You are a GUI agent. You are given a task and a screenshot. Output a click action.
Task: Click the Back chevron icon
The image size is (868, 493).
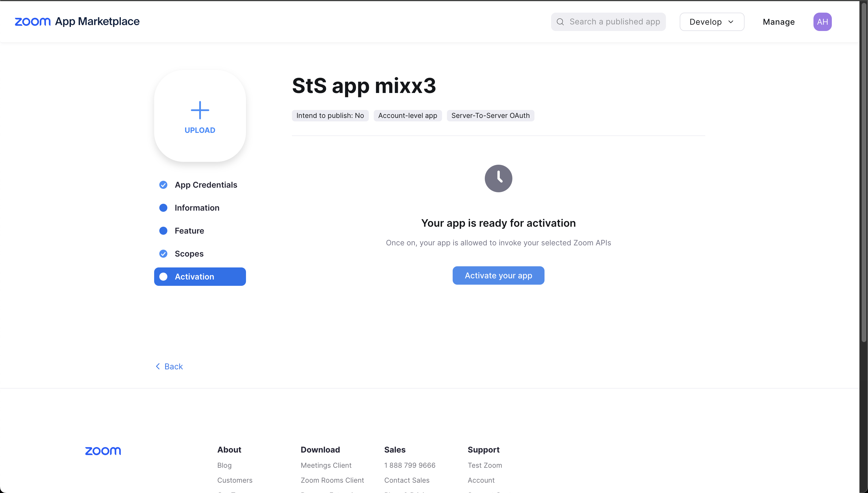click(158, 366)
